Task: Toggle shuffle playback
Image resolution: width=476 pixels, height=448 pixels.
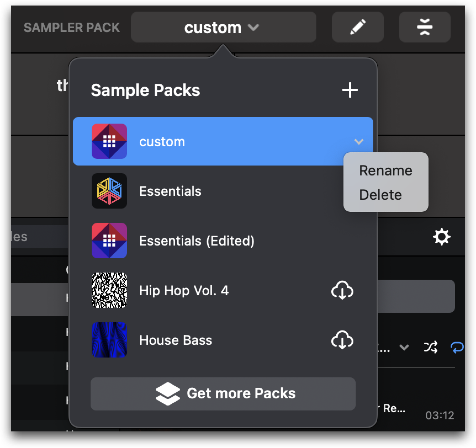Action: click(x=431, y=347)
